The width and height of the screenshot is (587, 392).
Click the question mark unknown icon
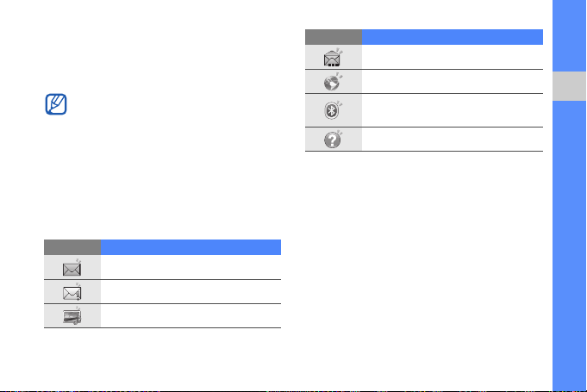click(333, 140)
